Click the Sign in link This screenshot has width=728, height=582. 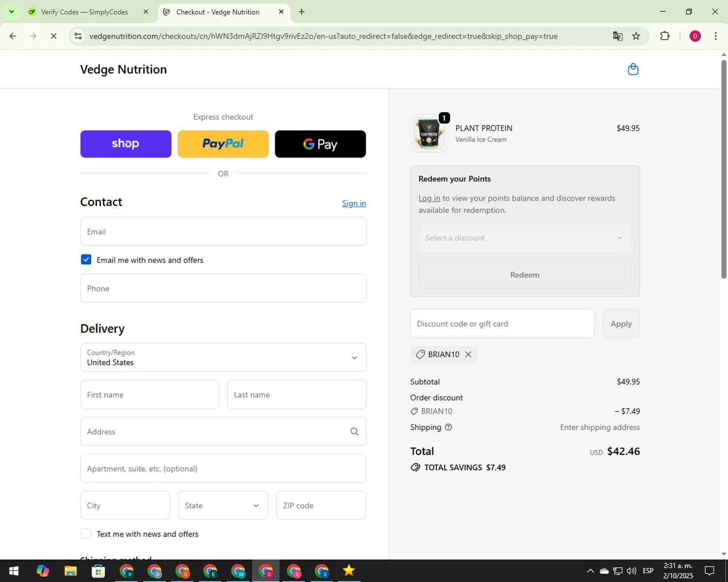tap(354, 203)
